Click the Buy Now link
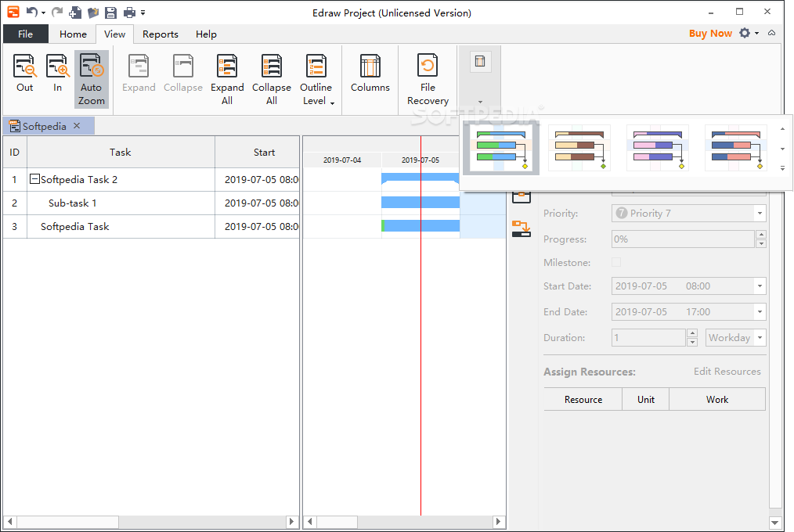 710,34
